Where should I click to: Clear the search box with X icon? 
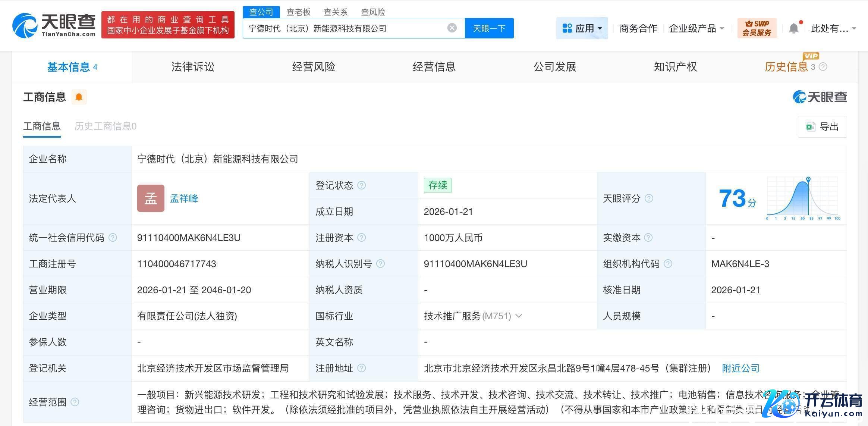click(x=452, y=28)
